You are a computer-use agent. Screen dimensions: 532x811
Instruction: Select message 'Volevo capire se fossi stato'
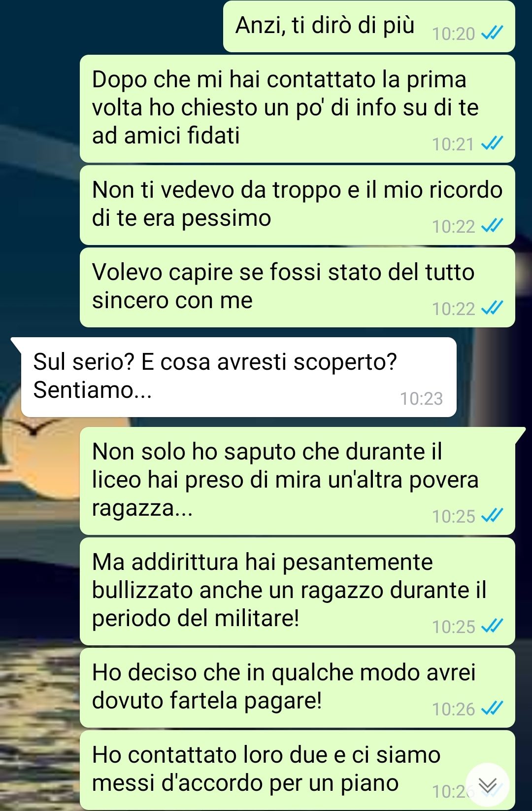click(x=298, y=287)
